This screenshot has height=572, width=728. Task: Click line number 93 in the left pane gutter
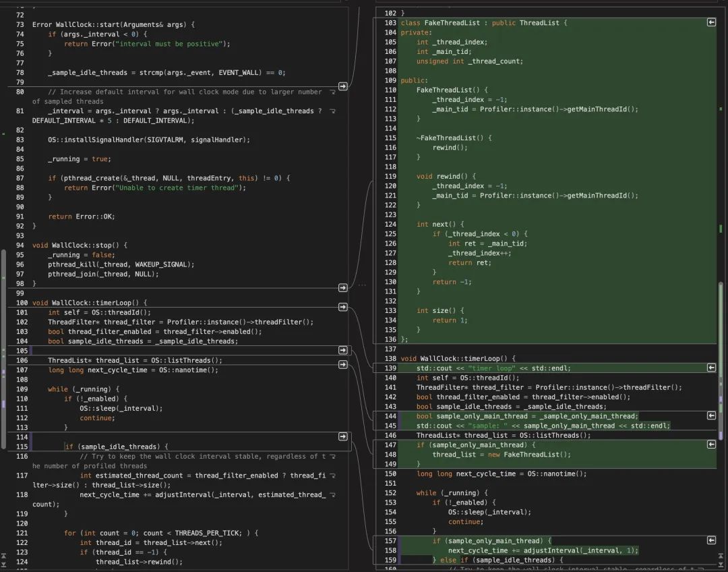pyautogui.click(x=20, y=235)
